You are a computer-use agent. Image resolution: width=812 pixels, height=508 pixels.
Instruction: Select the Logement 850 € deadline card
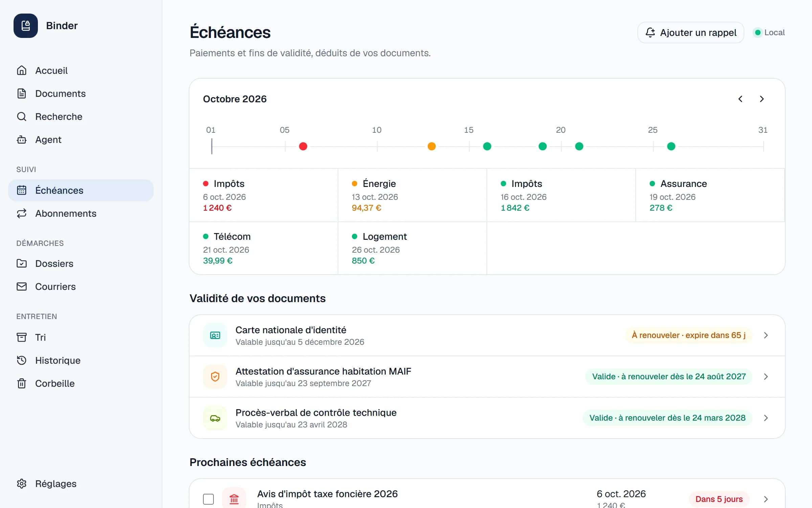[412, 248]
